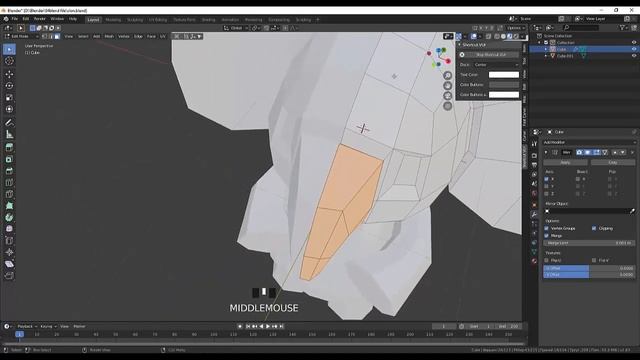Image resolution: width=640 pixels, height=360 pixels.
Task: Toggle Bisect X checkbox
Action: pos(578,179)
